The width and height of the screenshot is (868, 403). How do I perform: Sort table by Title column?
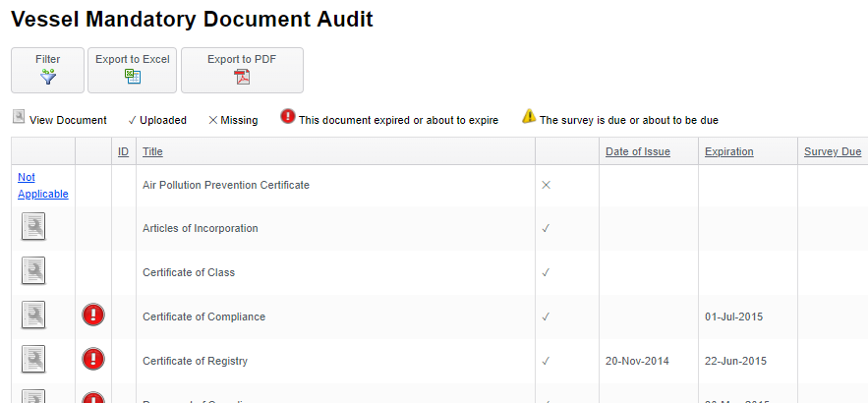click(152, 151)
